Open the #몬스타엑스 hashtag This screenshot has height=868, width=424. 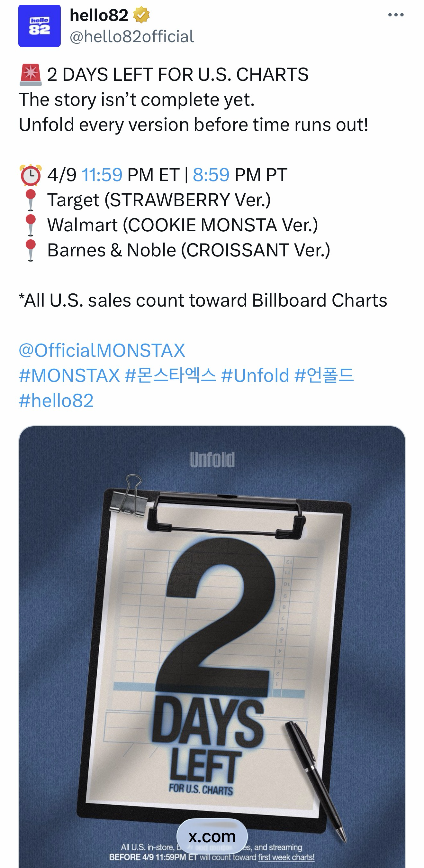click(170, 375)
